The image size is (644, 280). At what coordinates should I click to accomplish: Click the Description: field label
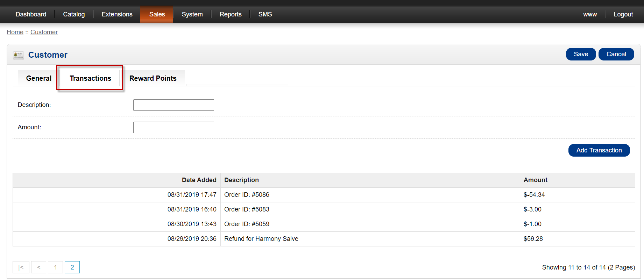(34, 105)
